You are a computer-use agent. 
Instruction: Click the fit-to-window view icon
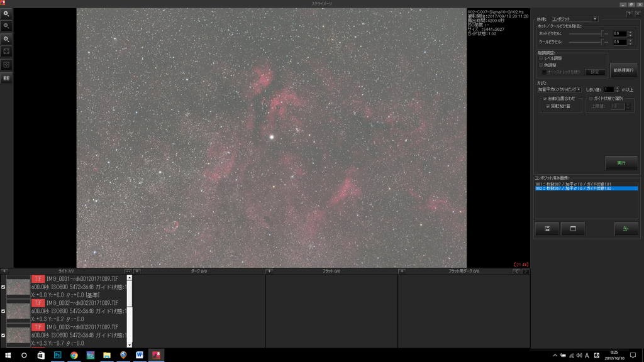[x=6, y=52]
